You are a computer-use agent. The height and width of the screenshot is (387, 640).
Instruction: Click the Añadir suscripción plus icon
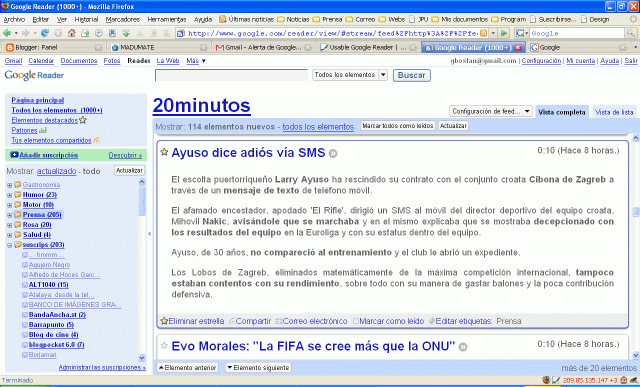(x=14, y=155)
